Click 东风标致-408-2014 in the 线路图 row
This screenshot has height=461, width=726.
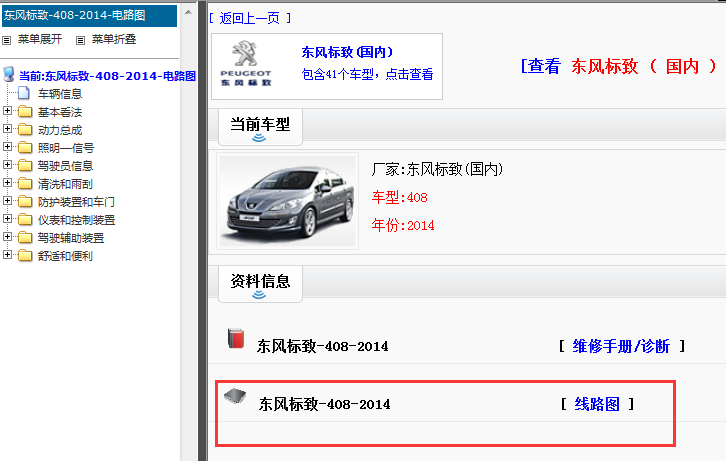[325, 405]
